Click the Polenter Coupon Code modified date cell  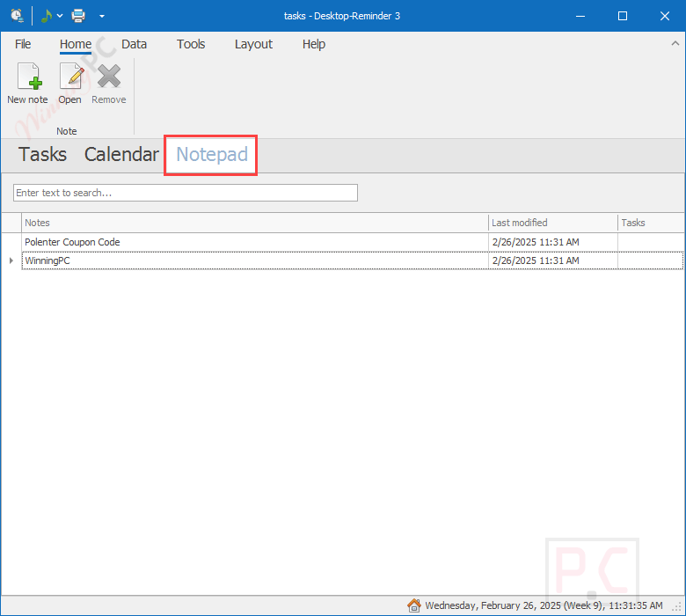pos(553,242)
